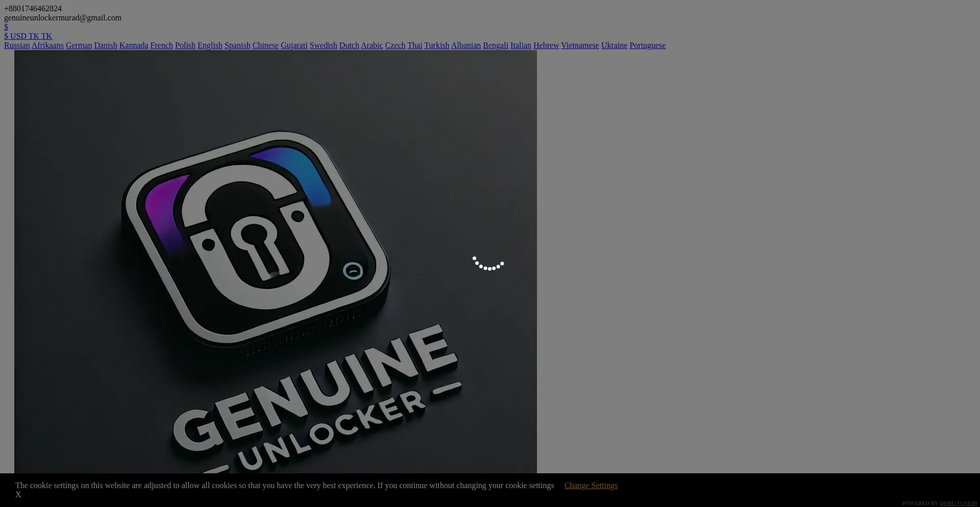Image resolution: width=980 pixels, height=507 pixels.
Task: Choose Turkish language
Action: click(x=436, y=45)
